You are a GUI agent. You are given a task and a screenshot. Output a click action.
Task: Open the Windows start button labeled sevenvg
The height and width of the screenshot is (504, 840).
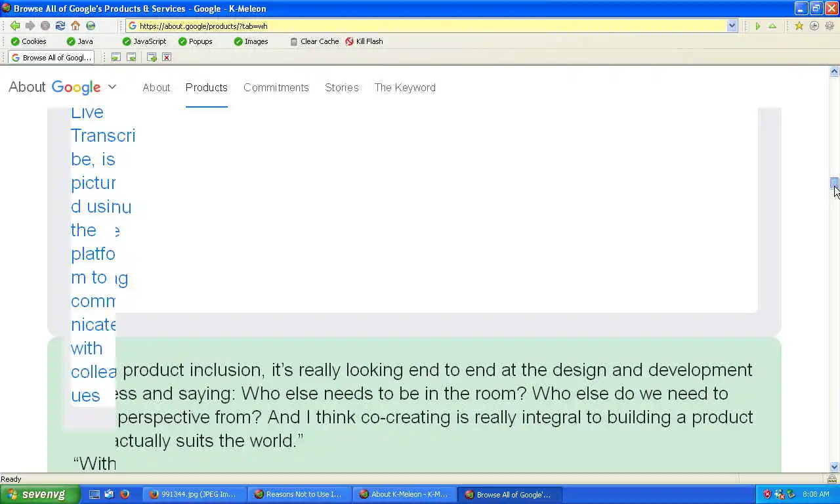point(39,494)
